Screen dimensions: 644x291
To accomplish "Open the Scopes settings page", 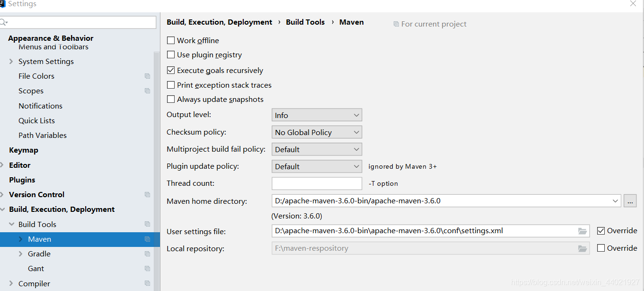I will coord(31,91).
